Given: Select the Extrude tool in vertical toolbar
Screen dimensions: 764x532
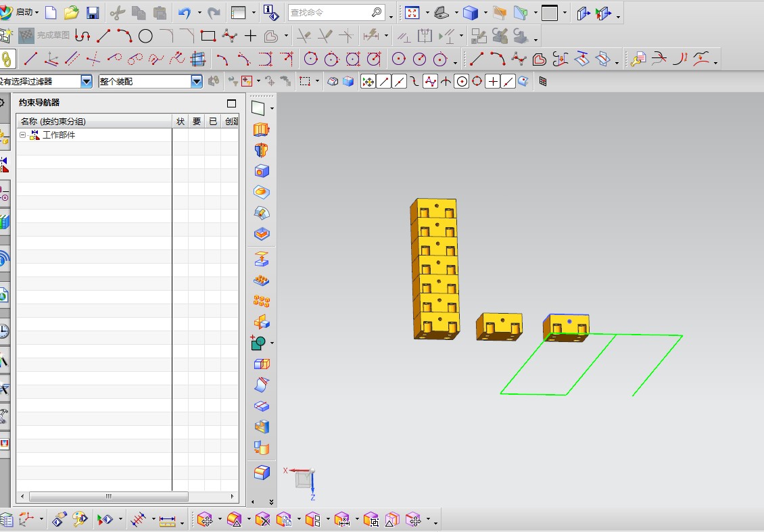Looking at the screenshot, I should coord(261,129).
